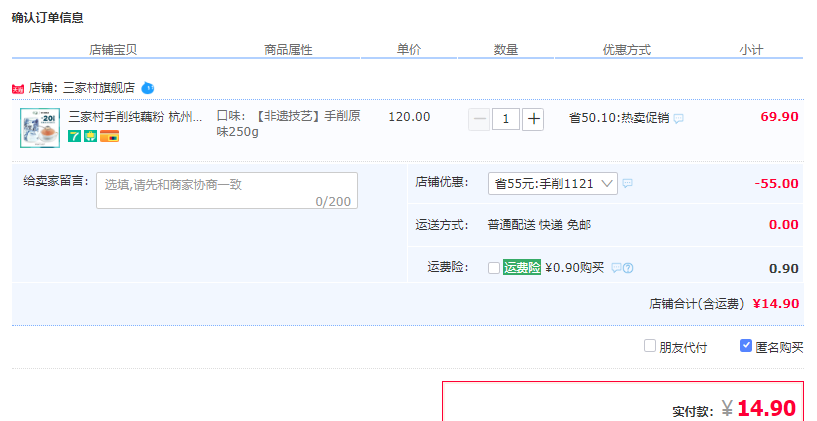Click the orange credit card payment icon
Viewport: 817px width, 421px height.
pos(109,137)
